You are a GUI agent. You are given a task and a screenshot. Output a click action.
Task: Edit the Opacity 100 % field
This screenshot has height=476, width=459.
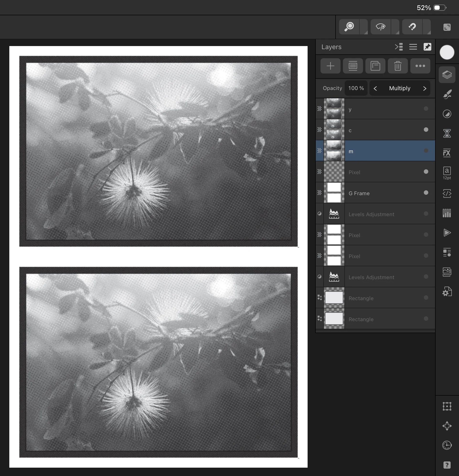coord(356,88)
